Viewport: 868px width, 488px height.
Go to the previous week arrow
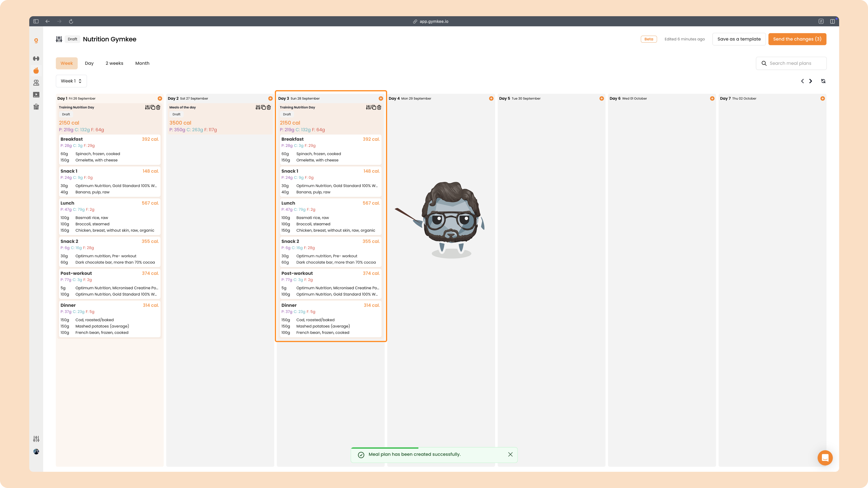pos(802,81)
